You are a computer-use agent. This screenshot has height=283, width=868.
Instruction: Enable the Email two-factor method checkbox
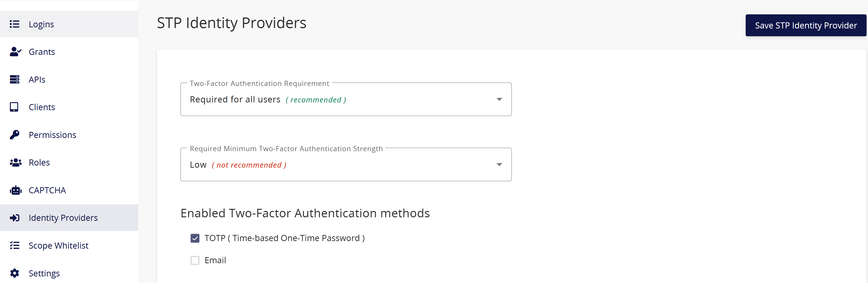coord(195,260)
